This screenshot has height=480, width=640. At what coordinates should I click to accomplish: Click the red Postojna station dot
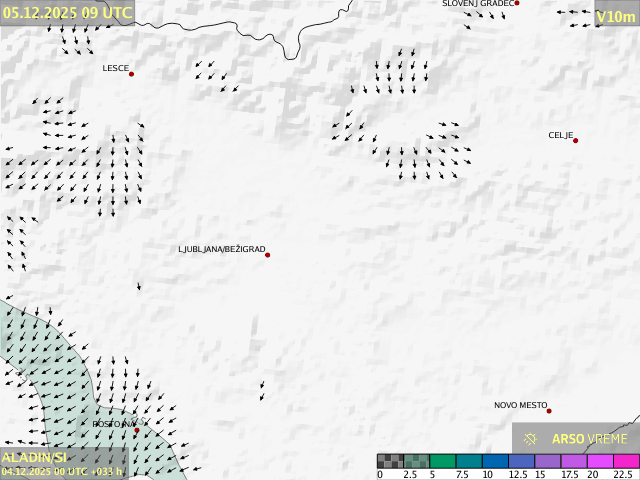pos(137,430)
